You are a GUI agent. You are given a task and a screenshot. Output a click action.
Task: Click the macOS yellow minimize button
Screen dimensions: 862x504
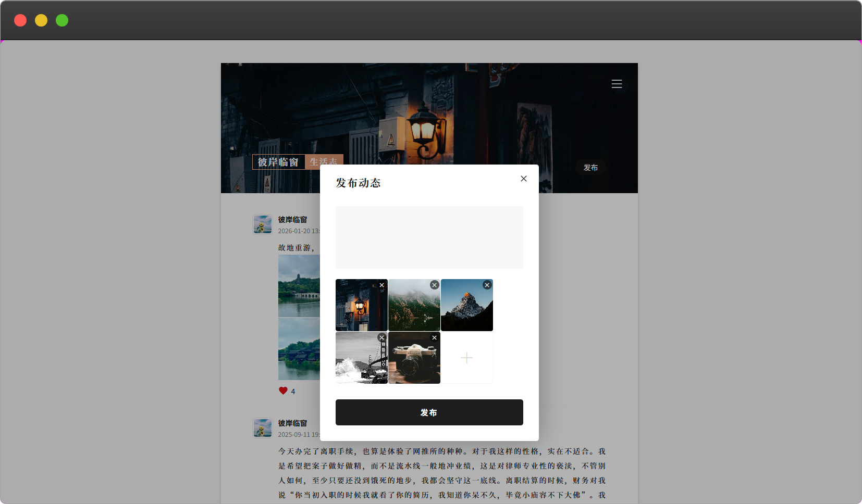pyautogui.click(x=41, y=20)
